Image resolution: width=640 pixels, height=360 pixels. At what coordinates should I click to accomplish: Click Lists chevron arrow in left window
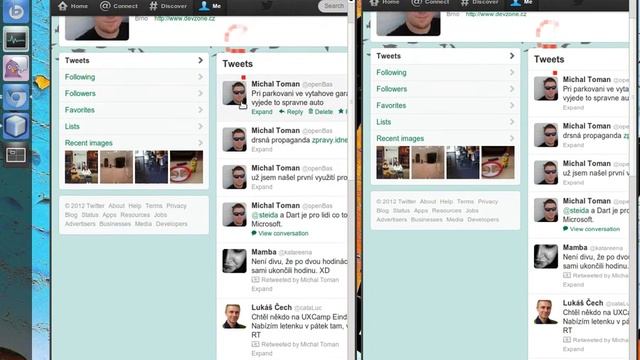pyautogui.click(x=200, y=127)
